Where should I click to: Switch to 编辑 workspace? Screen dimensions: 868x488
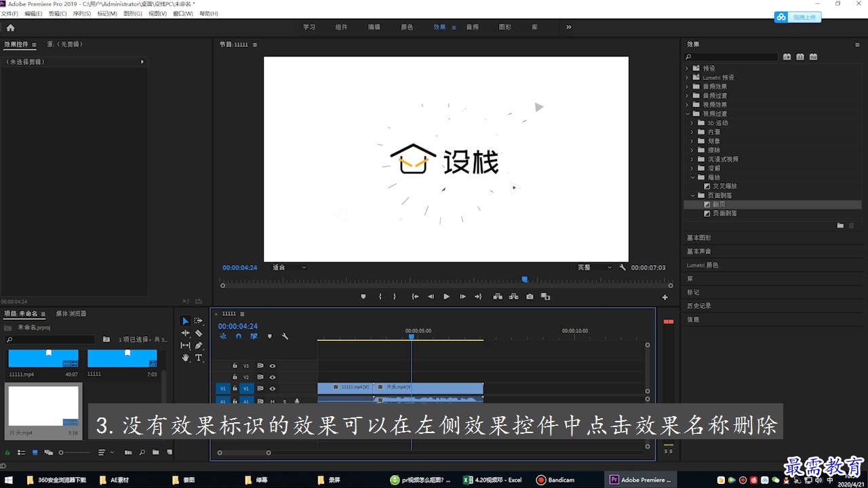point(374,27)
